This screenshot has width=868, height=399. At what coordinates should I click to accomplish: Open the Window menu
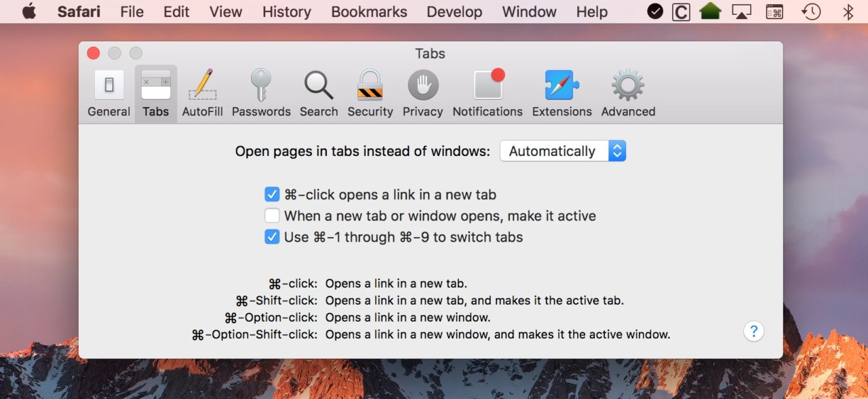[529, 12]
